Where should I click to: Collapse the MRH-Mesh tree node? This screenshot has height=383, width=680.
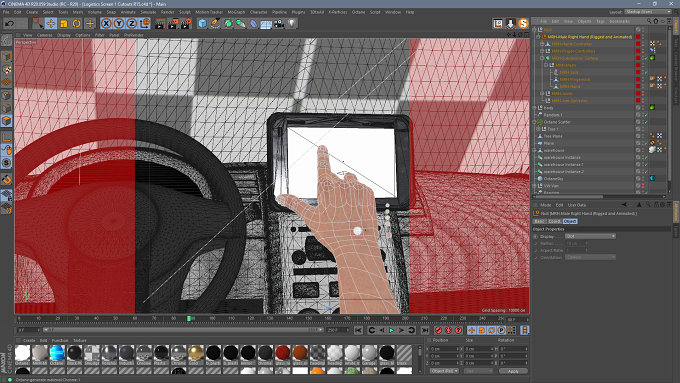point(546,65)
